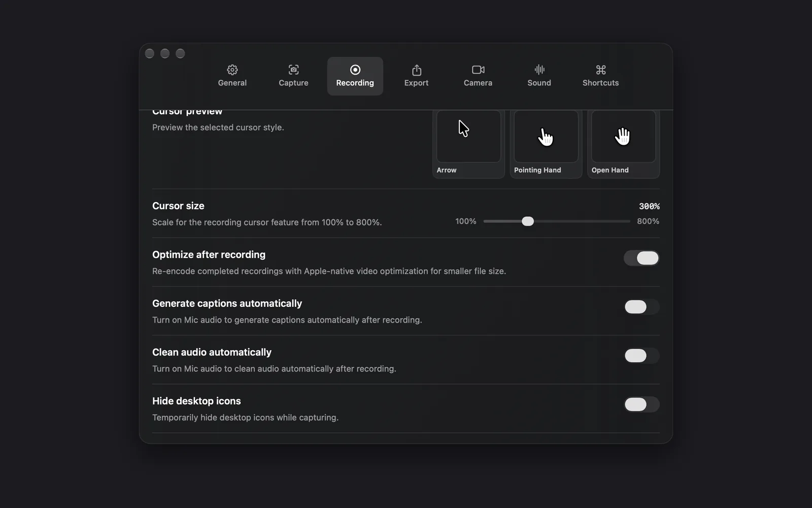Click the 800% slider maximum label
812x508 pixels.
(x=648, y=221)
